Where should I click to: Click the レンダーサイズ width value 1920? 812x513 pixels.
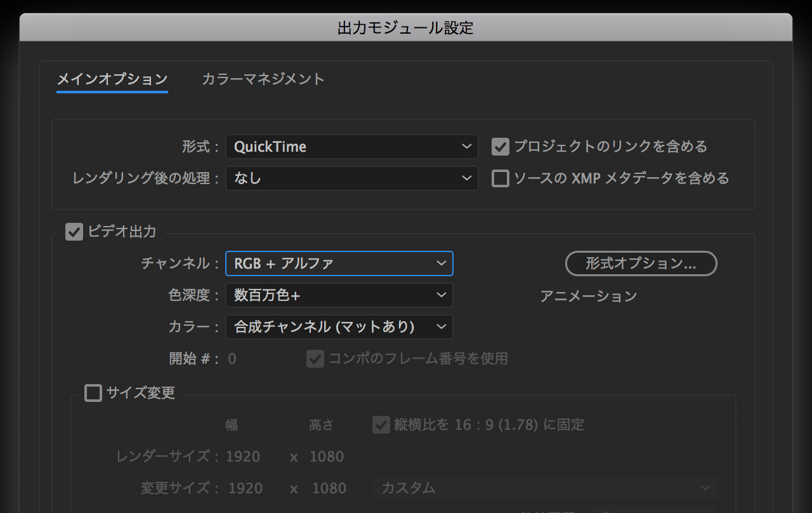tap(243, 456)
